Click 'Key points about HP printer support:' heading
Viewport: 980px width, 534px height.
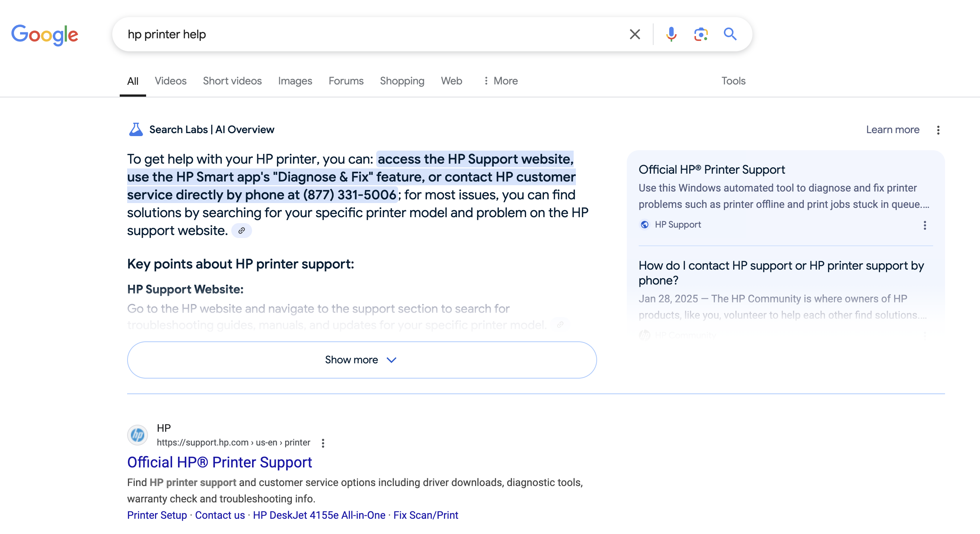(241, 264)
